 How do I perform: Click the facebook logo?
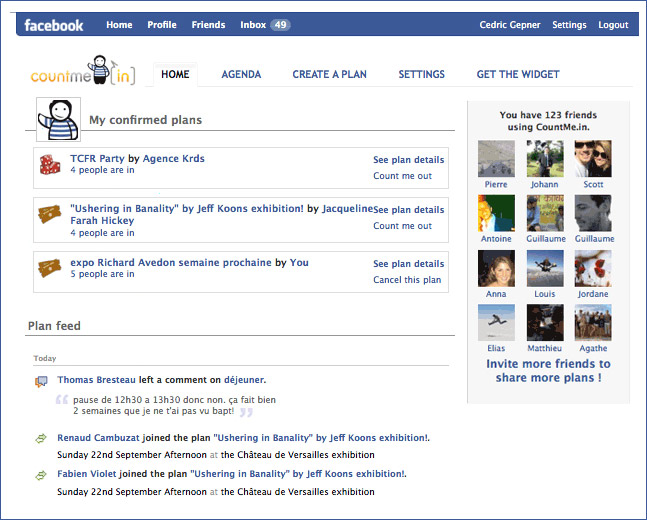(x=54, y=25)
